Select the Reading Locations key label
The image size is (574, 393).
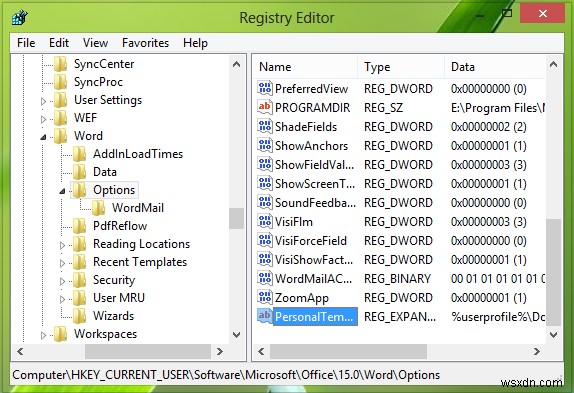coord(141,244)
